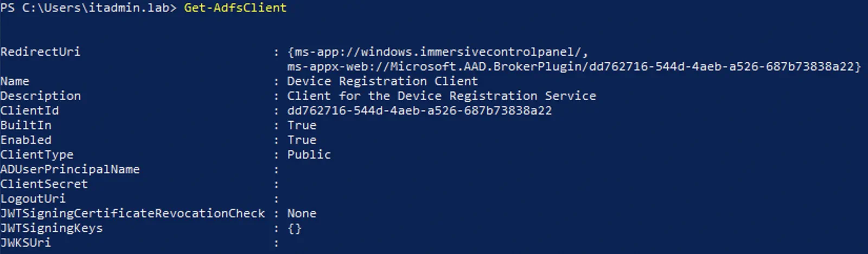Click the ClientId property label
The image size is (868, 254).
pyautogui.click(x=30, y=110)
